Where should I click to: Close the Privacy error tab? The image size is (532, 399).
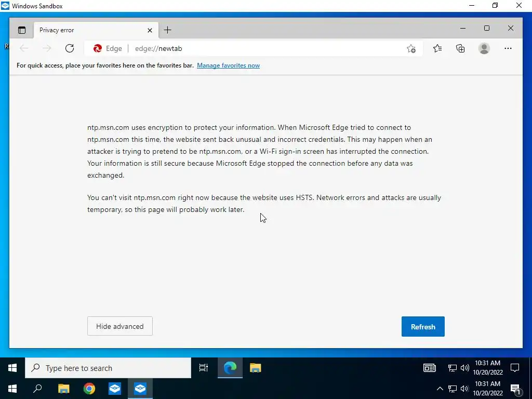pyautogui.click(x=150, y=31)
